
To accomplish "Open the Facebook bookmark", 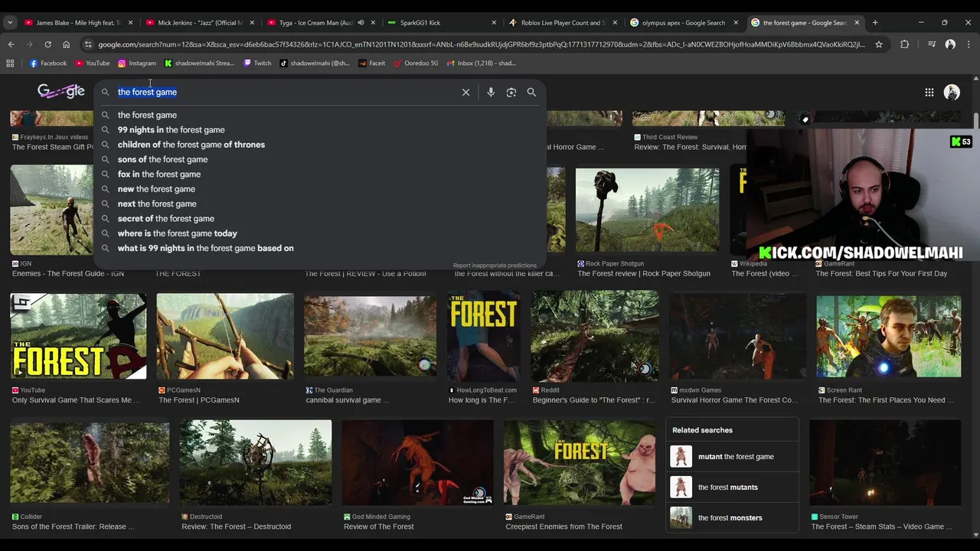I will pos(48,64).
